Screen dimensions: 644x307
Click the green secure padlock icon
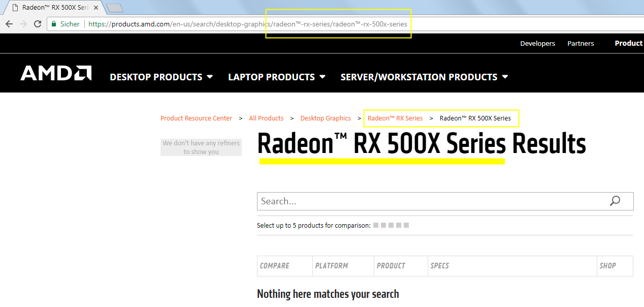click(54, 24)
